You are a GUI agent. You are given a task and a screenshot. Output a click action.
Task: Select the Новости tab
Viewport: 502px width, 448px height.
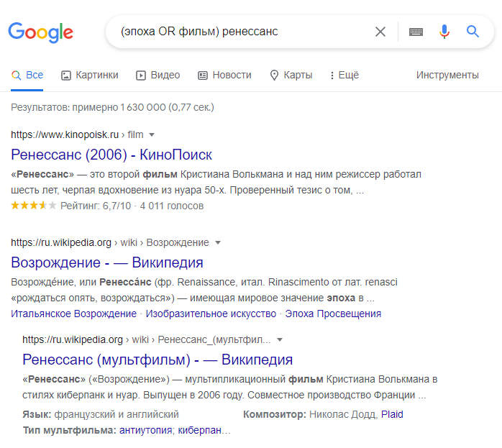[224, 76]
